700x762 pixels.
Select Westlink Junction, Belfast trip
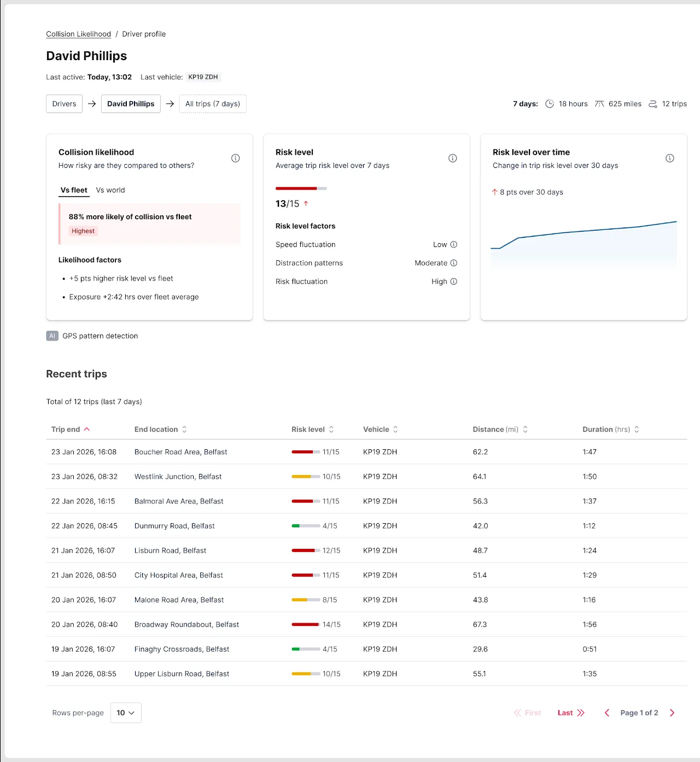pyautogui.click(x=366, y=477)
